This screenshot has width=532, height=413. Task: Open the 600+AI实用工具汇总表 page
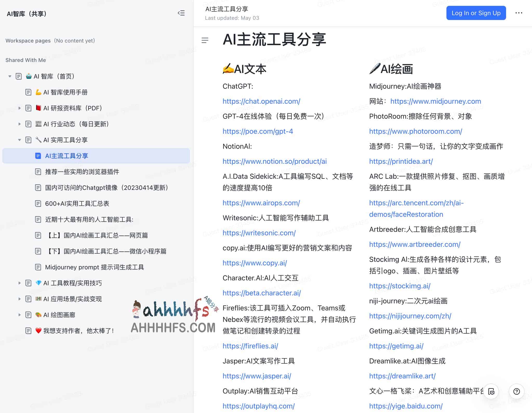point(77,204)
